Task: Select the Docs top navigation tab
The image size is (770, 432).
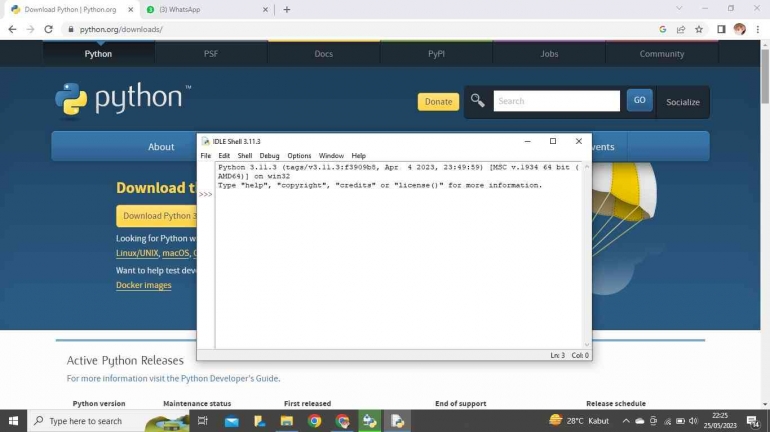Action: [x=324, y=54]
